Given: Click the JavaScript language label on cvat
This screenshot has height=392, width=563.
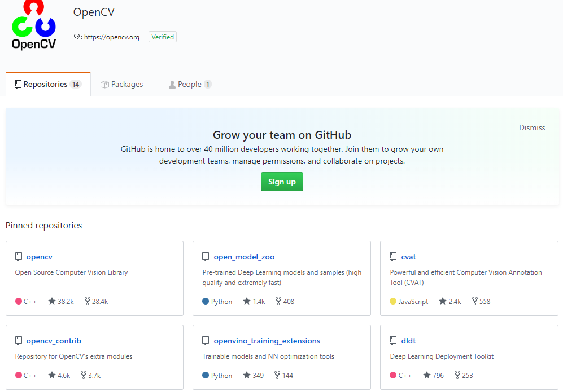Looking at the screenshot, I should (x=413, y=302).
